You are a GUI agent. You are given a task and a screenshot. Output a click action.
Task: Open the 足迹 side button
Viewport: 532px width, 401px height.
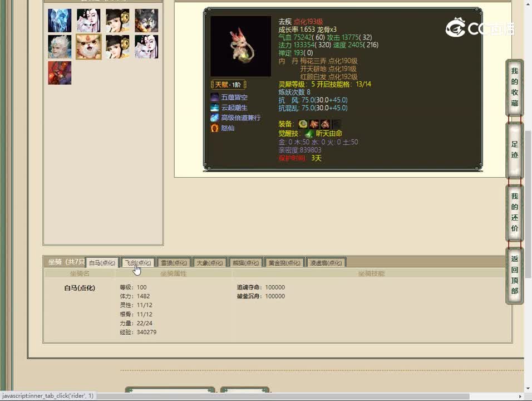click(x=514, y=150)
